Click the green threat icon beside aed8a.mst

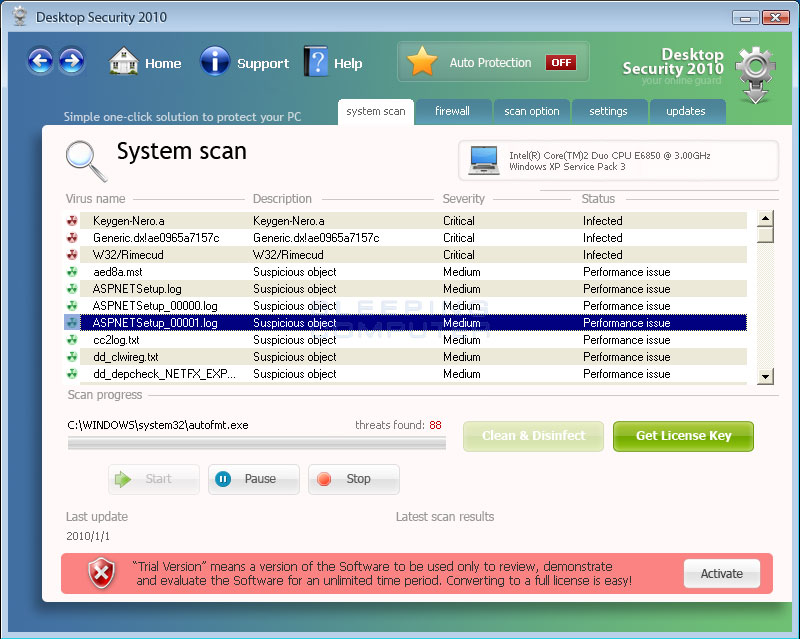(x=72, y=272)
